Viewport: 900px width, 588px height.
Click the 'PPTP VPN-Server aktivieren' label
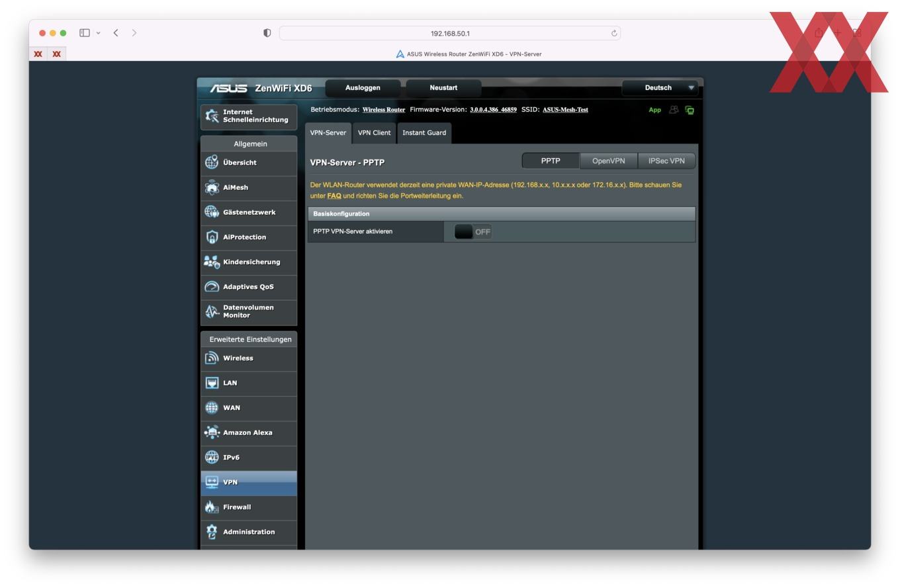click(353, 231)
